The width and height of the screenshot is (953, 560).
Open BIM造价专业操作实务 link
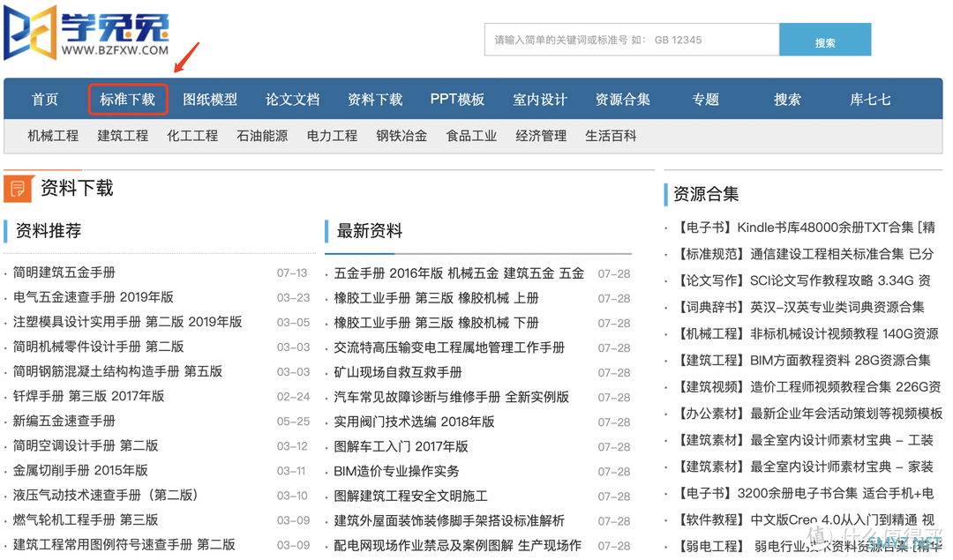point(396,471)
